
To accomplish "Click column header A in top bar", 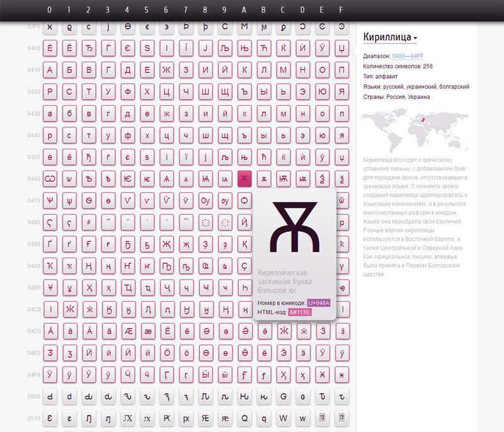I will click(x=244, y=10).
